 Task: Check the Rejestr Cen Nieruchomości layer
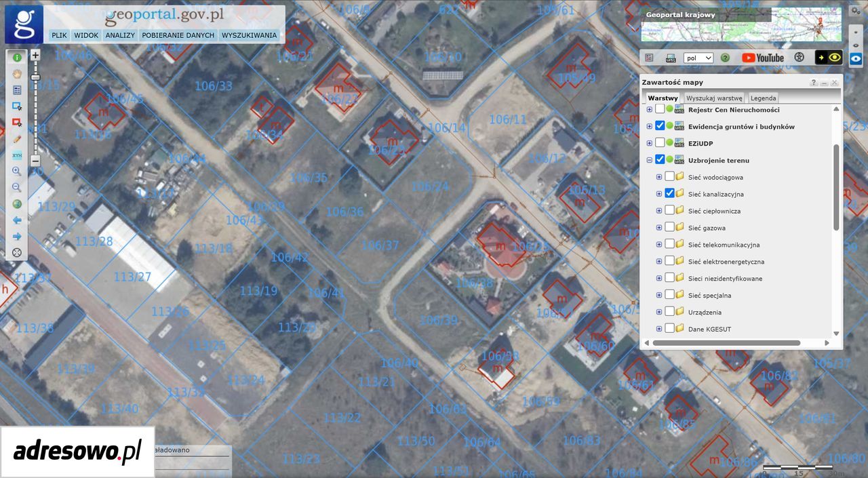(x=660, y=109)
